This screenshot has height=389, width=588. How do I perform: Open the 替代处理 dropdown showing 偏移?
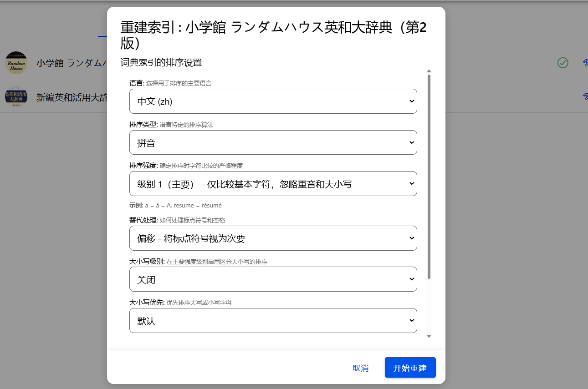pos(273,238)
